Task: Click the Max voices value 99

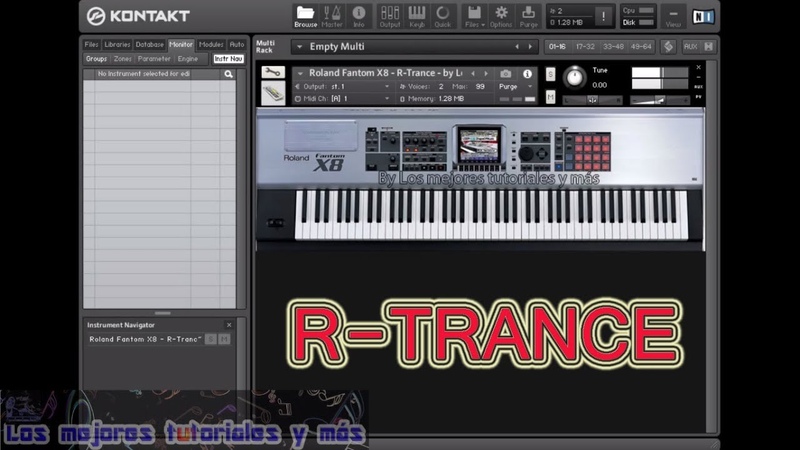Action: [x=480, y=87]
